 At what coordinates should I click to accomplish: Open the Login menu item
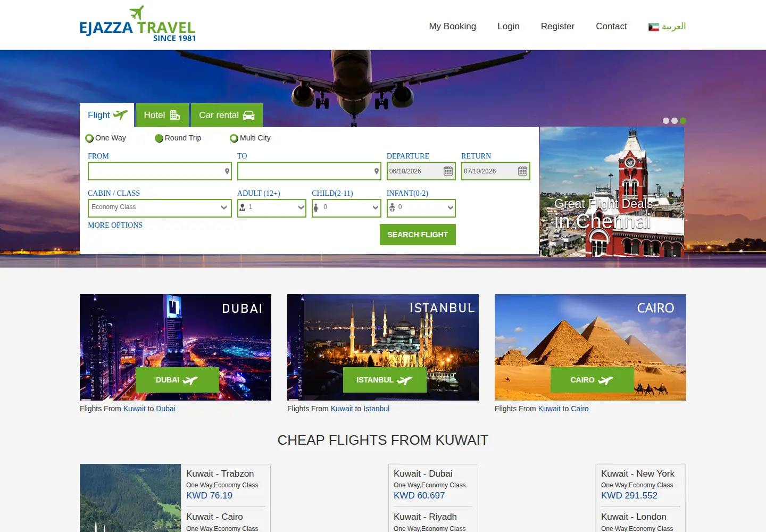(x=509, y=26)
